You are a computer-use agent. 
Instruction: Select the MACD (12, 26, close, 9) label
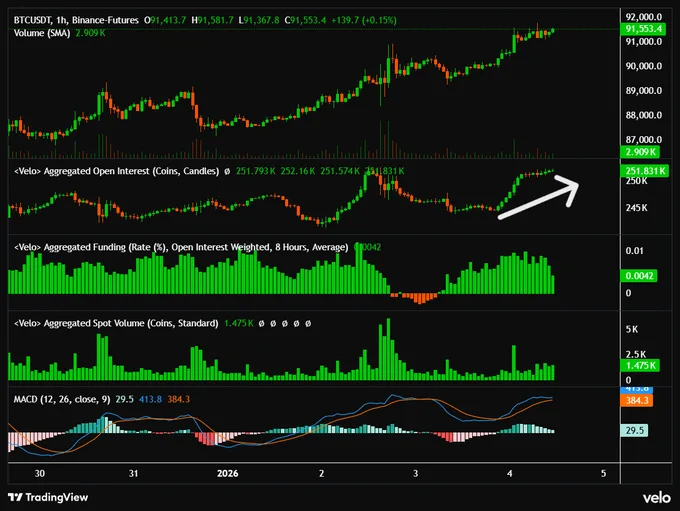pos(62,399)
